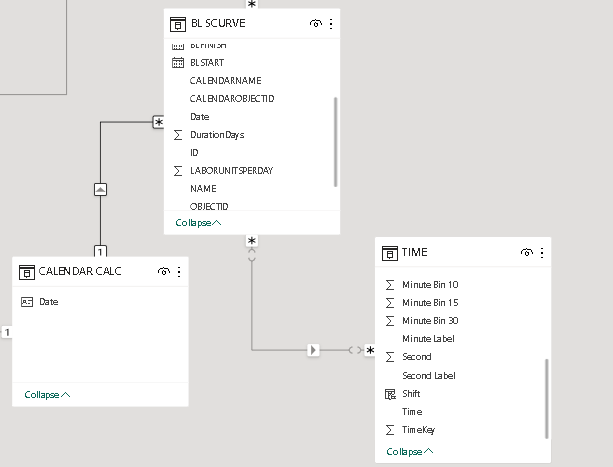Select the Minute Bin 30 field
This screenshot has width=613, height=467.
point(430,320)
